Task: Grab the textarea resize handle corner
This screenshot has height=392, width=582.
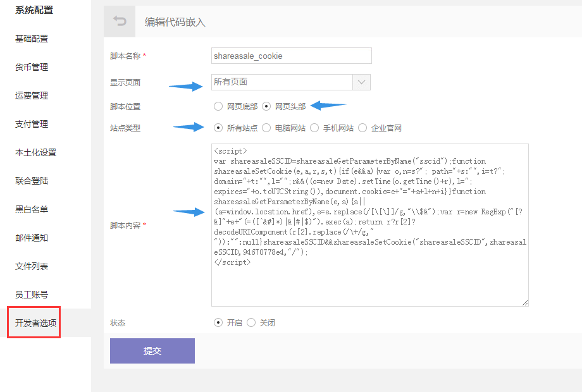Action: (525, 303)
